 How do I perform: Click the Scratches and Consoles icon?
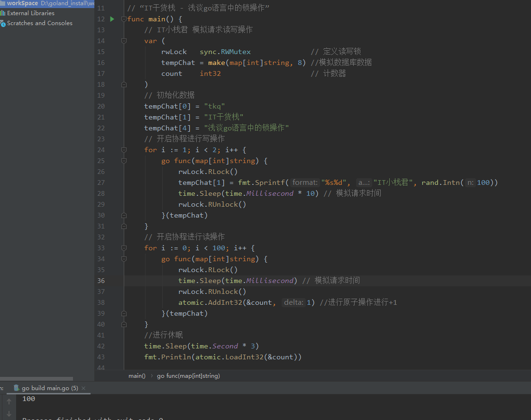pos(3,23)
